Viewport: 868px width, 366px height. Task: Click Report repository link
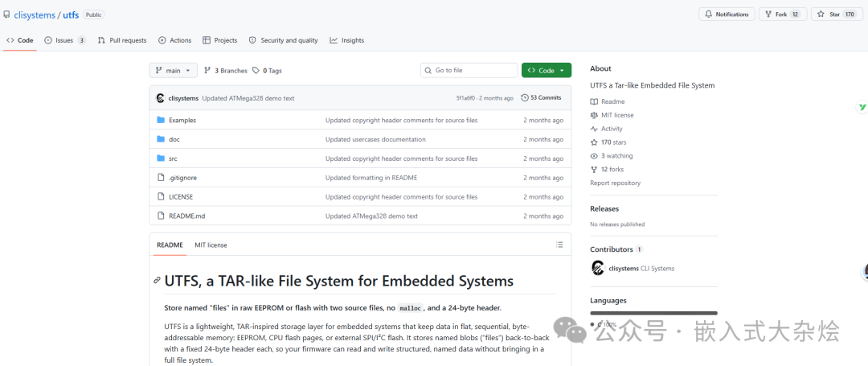(x=615, y=183)
